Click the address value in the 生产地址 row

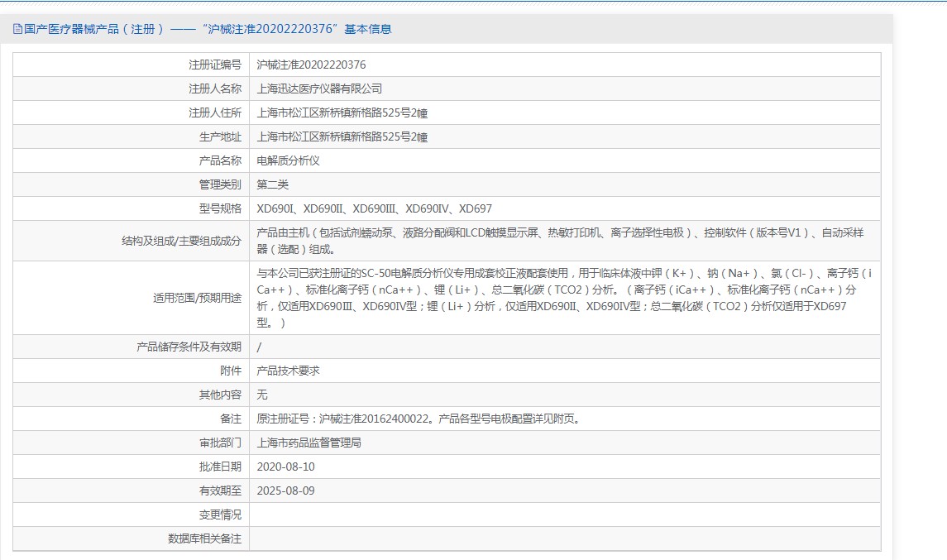pyautogui.click(x=342, y=137)
